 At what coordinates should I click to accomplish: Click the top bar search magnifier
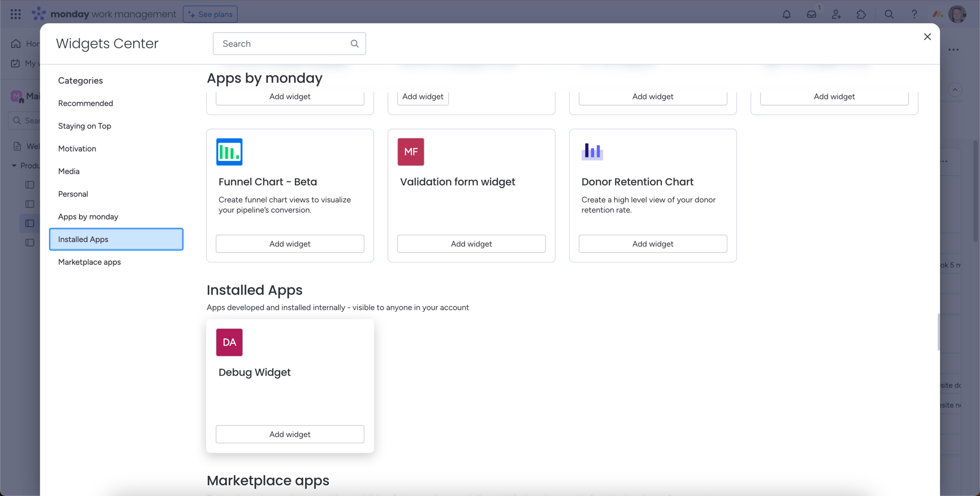(x=889, y=14)
